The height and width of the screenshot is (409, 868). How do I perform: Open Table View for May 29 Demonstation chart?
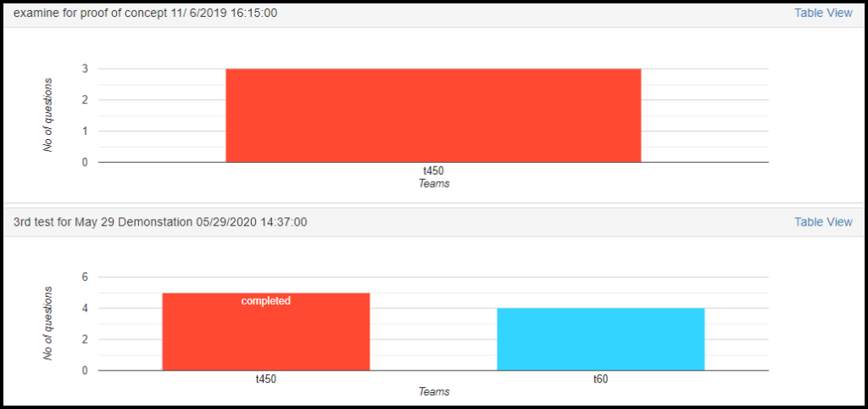click(823, 222)
